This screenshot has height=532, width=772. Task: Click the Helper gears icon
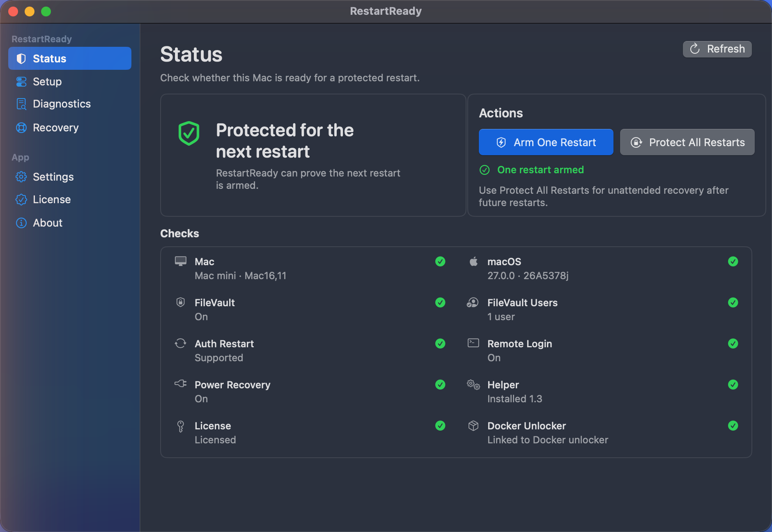coord(473,385)
